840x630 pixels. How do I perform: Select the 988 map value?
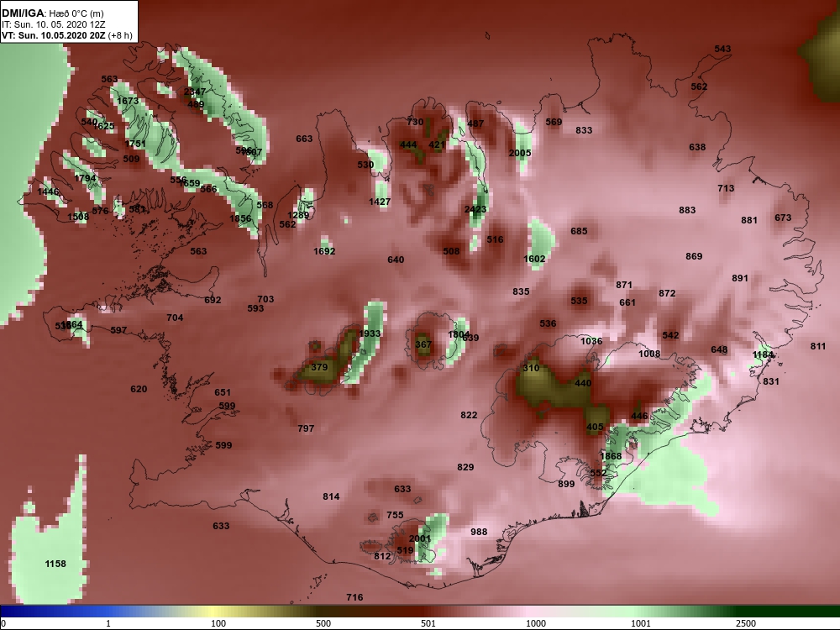[x=479, y=532]
